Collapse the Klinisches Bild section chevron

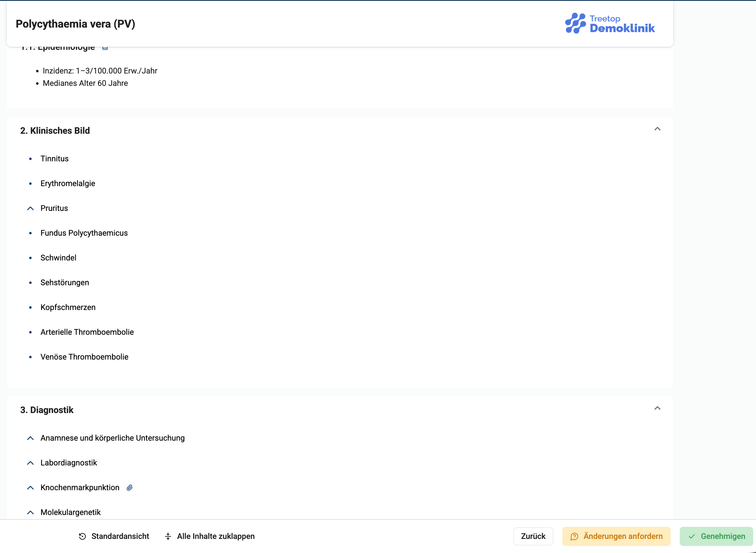(x=657, y=129)
